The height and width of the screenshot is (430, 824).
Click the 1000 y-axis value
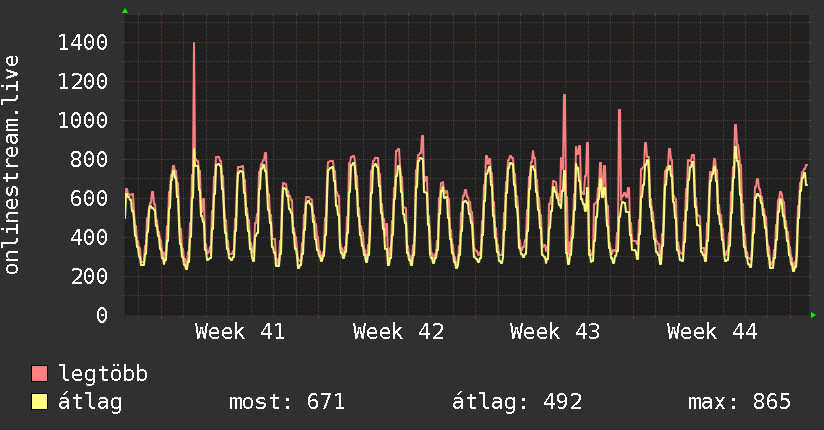[83, 120]
